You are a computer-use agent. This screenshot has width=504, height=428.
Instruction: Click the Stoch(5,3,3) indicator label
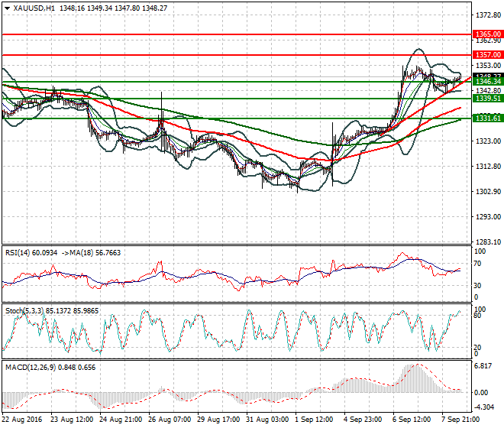point(25,310)
